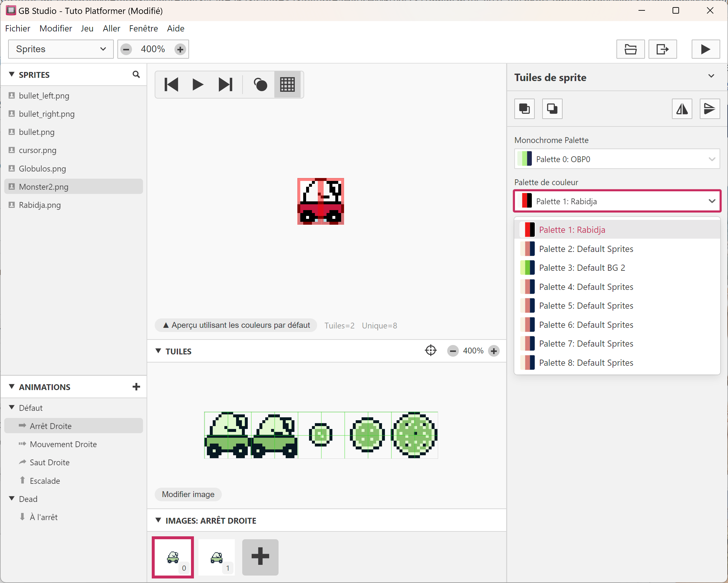The width and height of the screenshot is (728, 583).
Task: Add new animation with plus icon
Action: pos(136,387)
